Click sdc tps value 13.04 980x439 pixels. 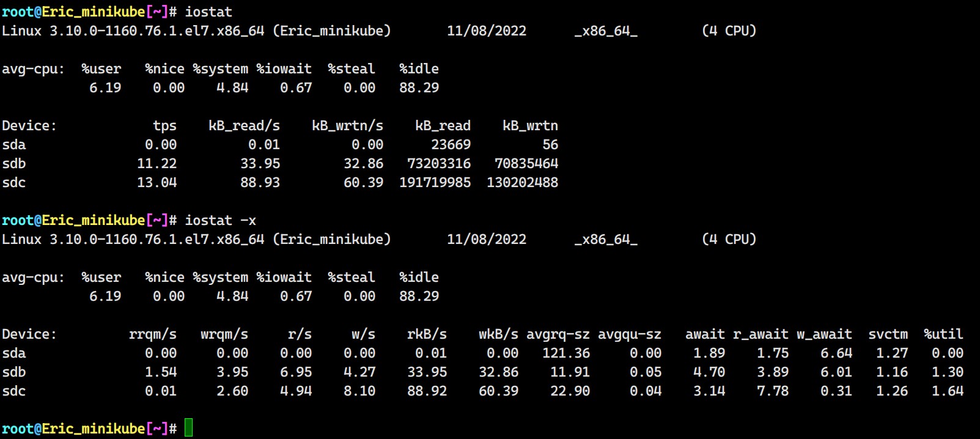[x=157, y=183]
